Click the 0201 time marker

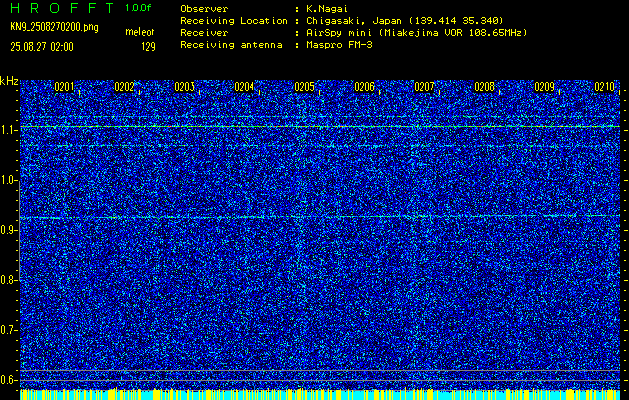tap(64, 87)
